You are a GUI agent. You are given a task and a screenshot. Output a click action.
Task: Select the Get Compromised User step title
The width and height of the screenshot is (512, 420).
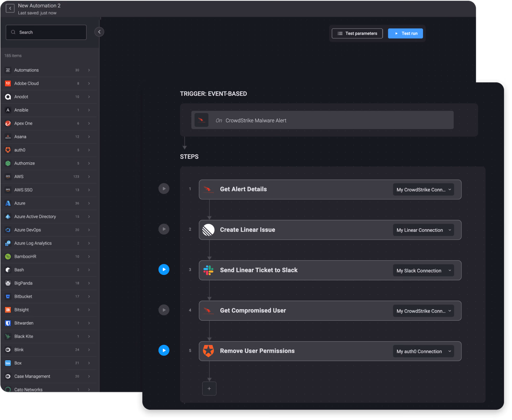(x=253, y=310)
